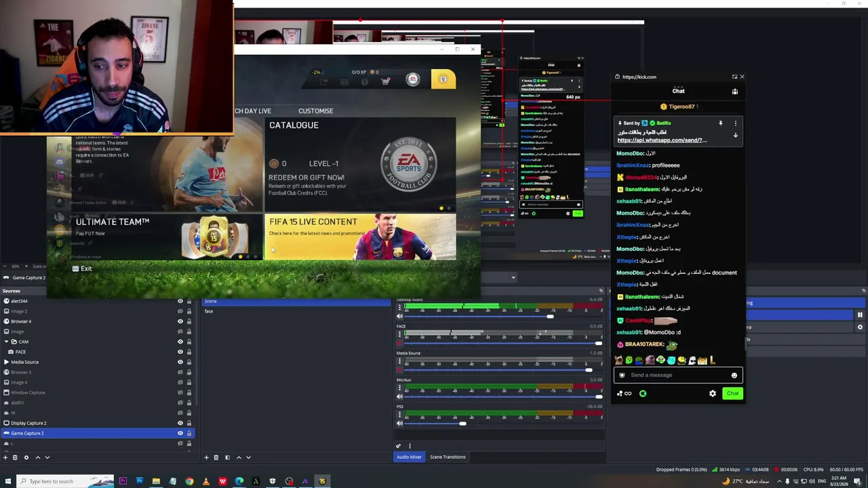The width and height of the screenshot is (868, 488).
Task: Click Windows search box on taskbar
Action: click(64, 481)
